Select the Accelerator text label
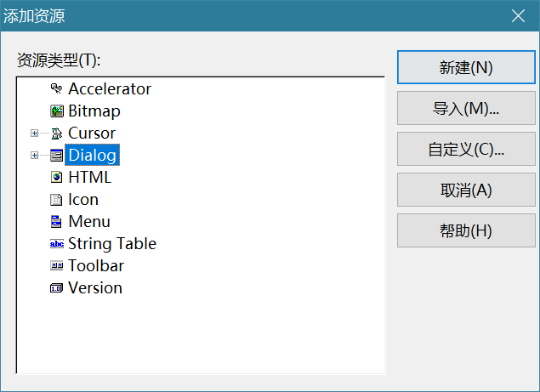The height and width of the screenshot is (392, 540). pos(110,88)
